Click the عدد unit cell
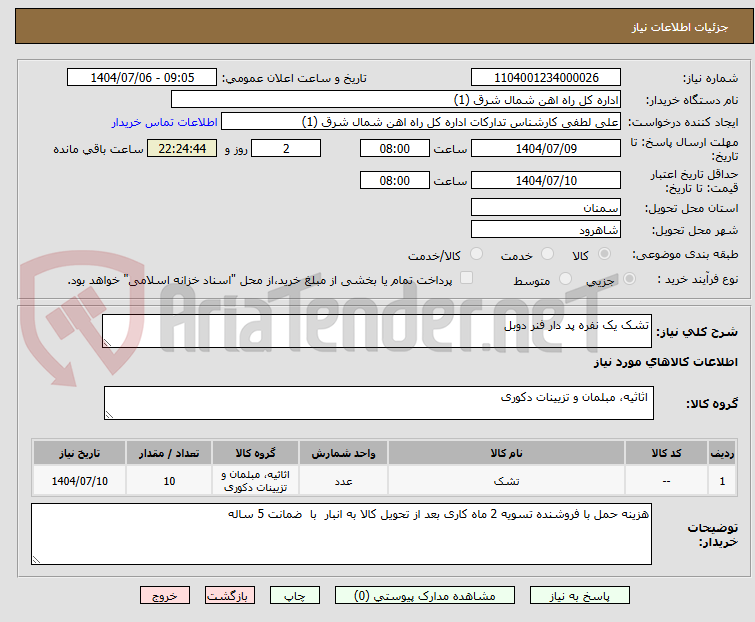Screen dimensions: 755x622 (343, 481)
